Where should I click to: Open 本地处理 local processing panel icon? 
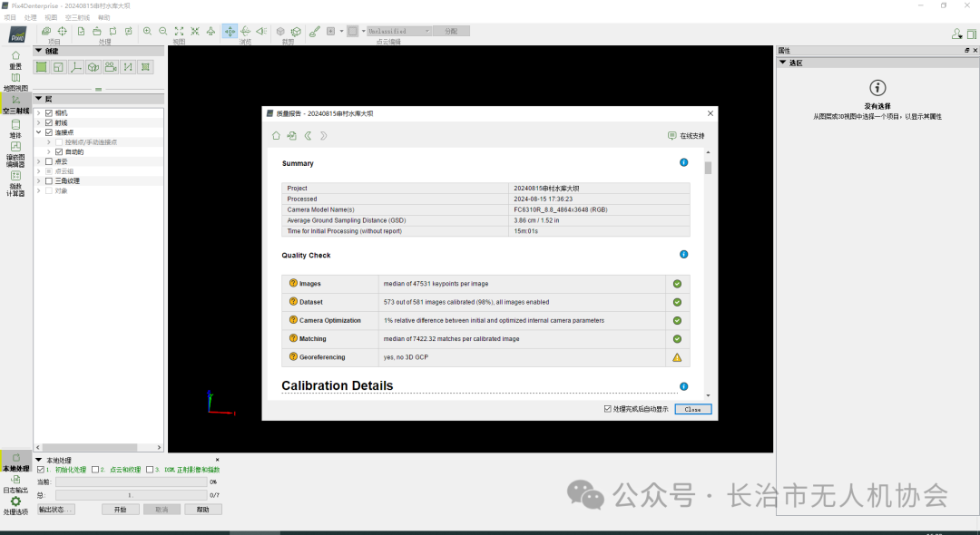tap(15, 462)
